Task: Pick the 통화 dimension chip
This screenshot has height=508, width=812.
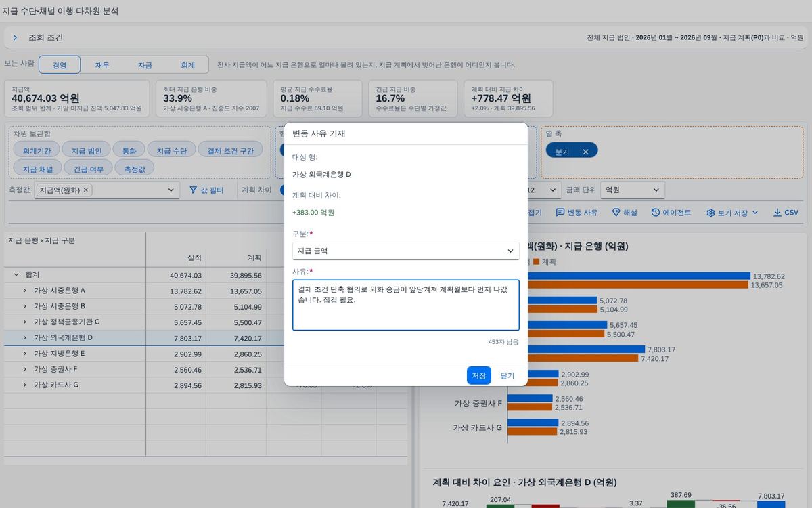Action: click(x=129, y=151)
